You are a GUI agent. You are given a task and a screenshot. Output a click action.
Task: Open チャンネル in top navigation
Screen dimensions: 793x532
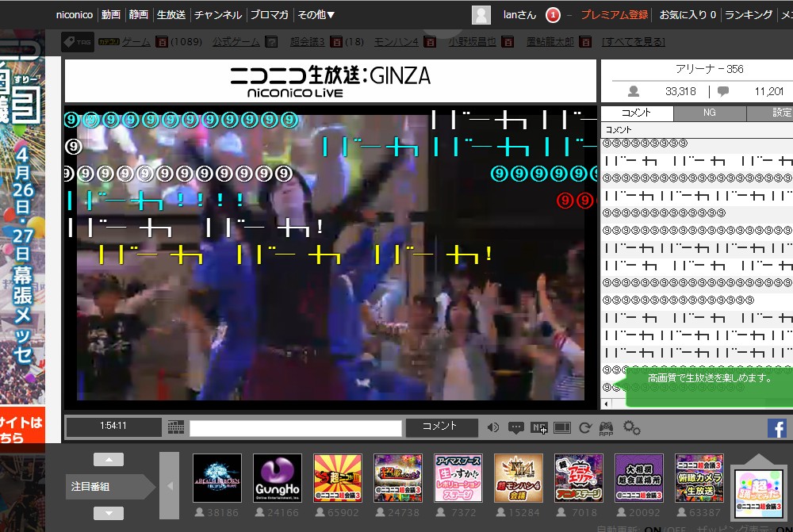click(x=218, y=14)
